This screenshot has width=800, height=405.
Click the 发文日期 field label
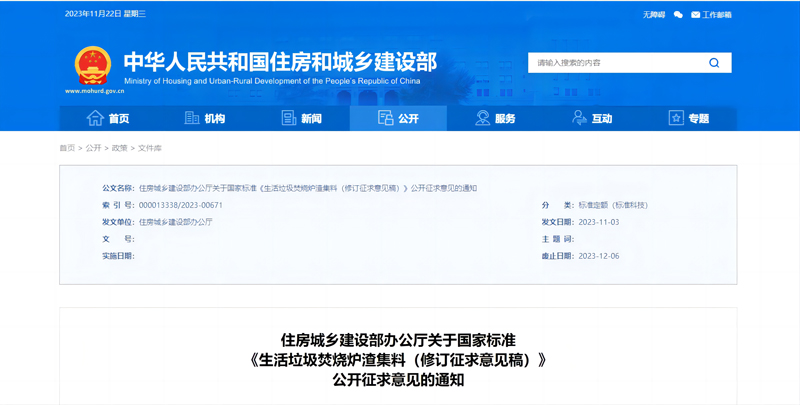(x=558, y=222)
